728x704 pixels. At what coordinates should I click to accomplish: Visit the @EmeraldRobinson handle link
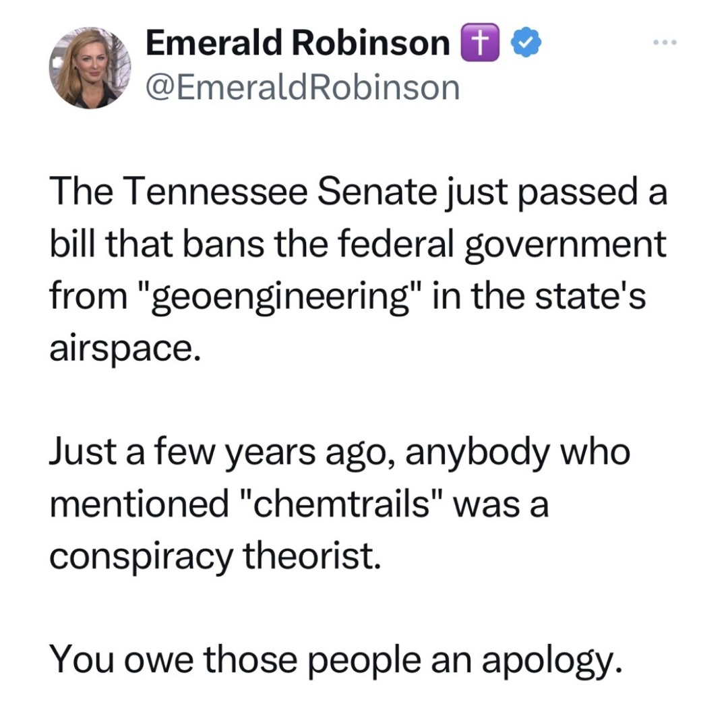(x=303, y=88)
